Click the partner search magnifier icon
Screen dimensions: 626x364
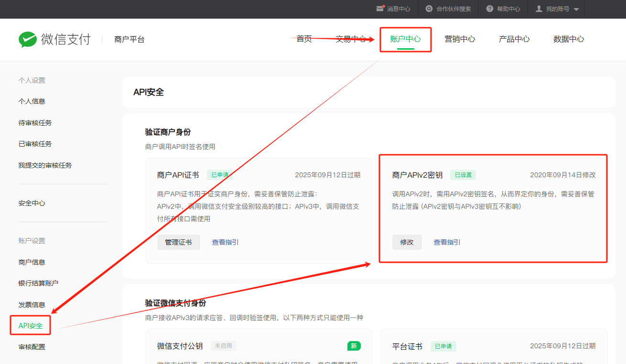coord(429,9)
